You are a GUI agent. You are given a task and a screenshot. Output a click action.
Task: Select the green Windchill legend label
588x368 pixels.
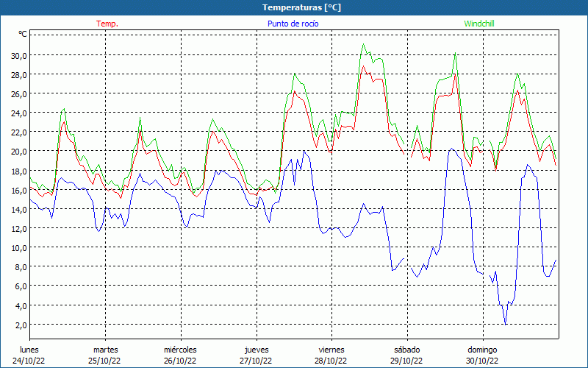click(479, 24)
